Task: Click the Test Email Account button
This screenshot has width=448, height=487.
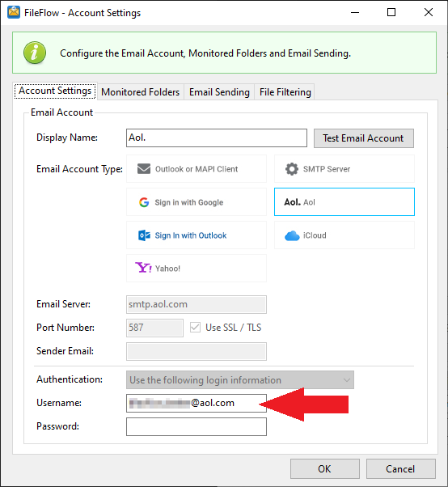Action: [364, 138]
